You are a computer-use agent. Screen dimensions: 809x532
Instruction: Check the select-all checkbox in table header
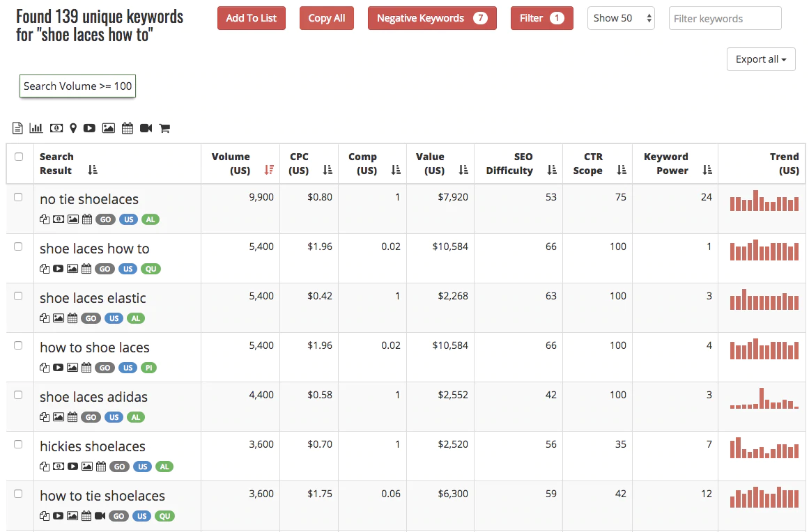[19, 157]
